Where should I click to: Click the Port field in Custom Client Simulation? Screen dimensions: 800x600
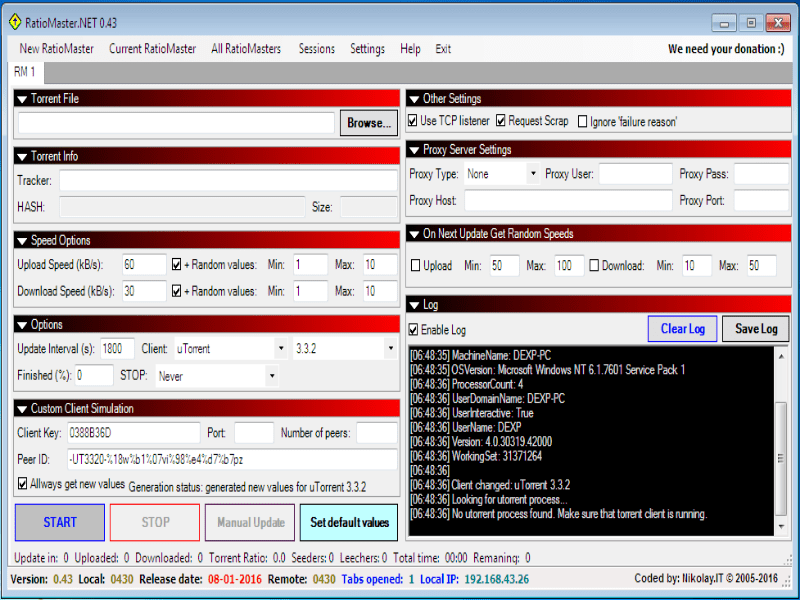tap(254, 433)
